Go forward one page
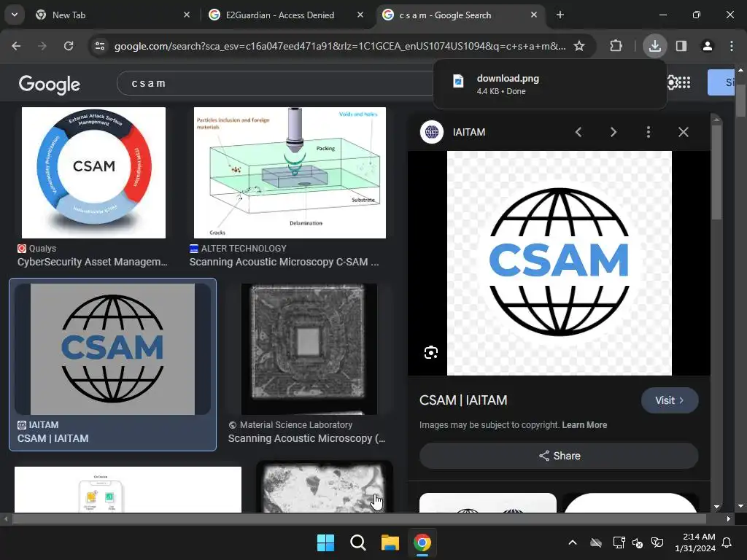 [x=42, y=46]
